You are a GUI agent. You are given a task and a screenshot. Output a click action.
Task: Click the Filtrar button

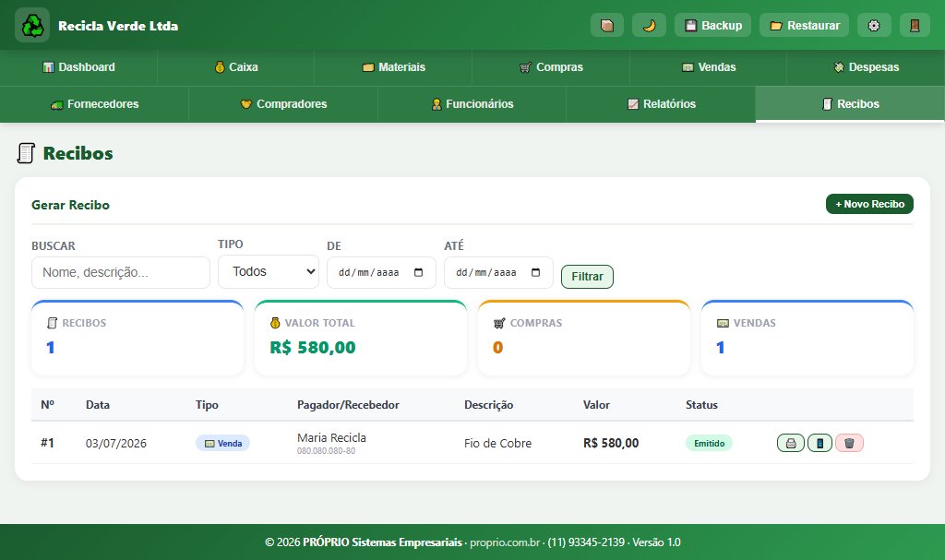(x=587, y=277)
